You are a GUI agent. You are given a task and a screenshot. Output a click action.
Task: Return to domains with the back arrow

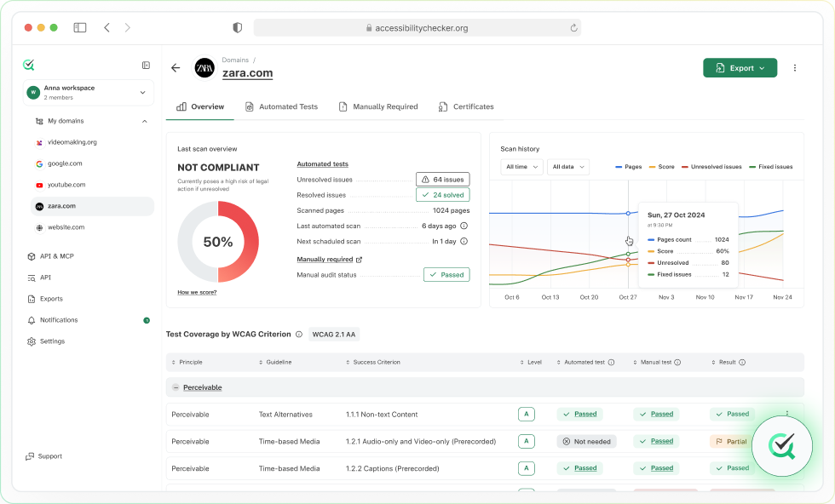176,67
